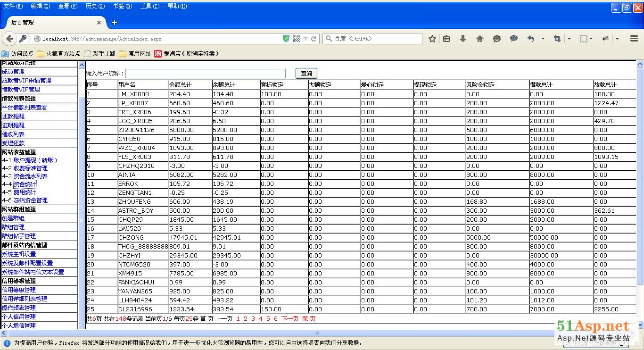The height and width of the screenshot is (350, 644).
Task: Click the 查询 search button
Action: pos(306,73)
